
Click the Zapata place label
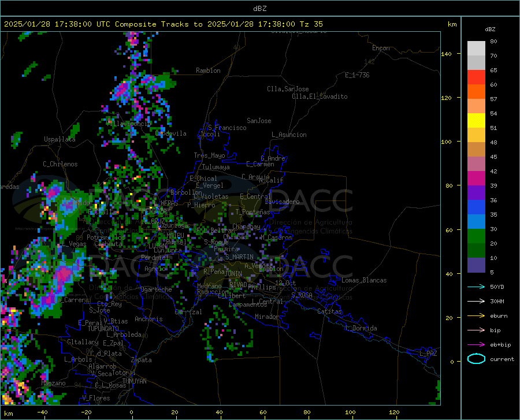tap(142, 360)
